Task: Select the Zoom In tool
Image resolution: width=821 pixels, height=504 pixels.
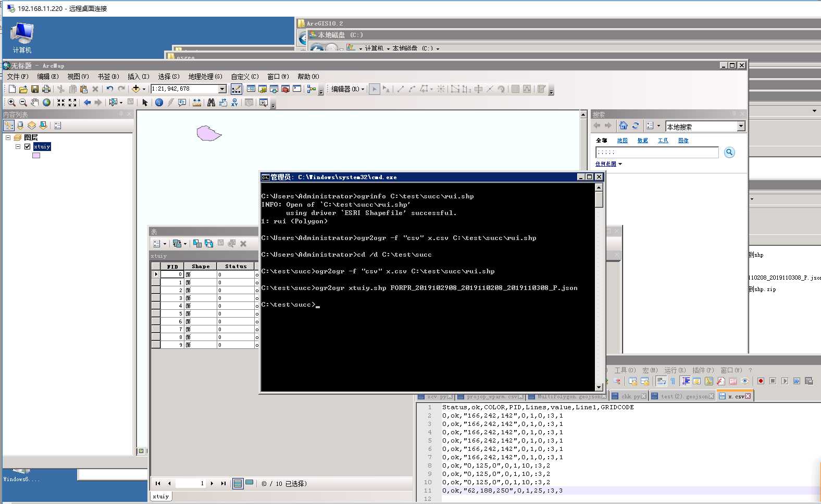Action: pos(11,103)
